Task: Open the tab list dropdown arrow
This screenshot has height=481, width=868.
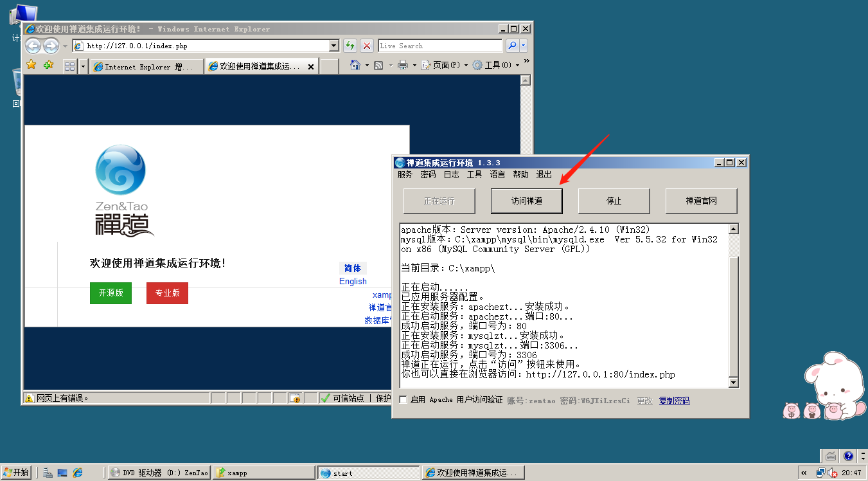Action: tap(83, 66)
